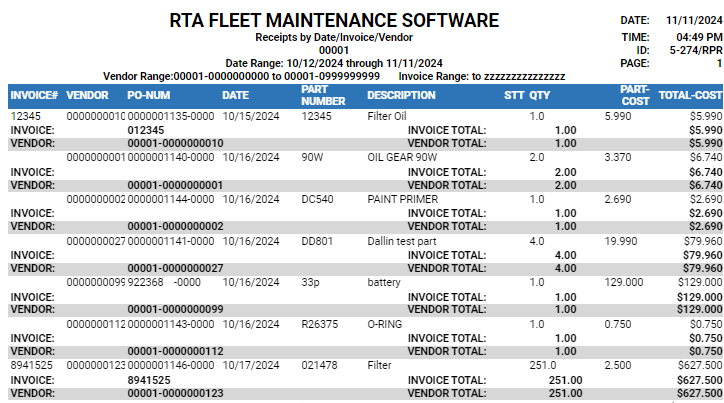Select the Filter Oil description cell
The width and height of the screenshot is (724, 403).
coord(387,116)
